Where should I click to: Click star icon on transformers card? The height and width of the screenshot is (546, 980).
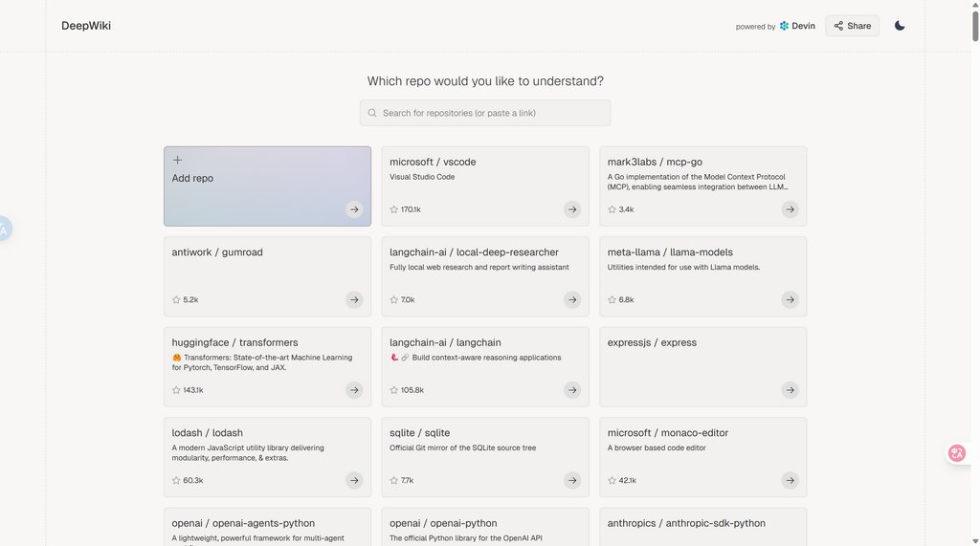176,390
